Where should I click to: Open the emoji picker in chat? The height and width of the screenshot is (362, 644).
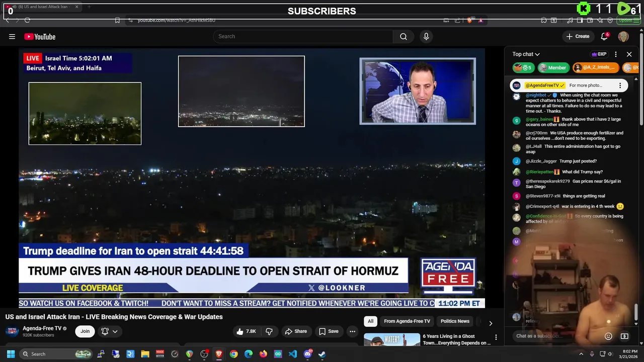point(608,336)
